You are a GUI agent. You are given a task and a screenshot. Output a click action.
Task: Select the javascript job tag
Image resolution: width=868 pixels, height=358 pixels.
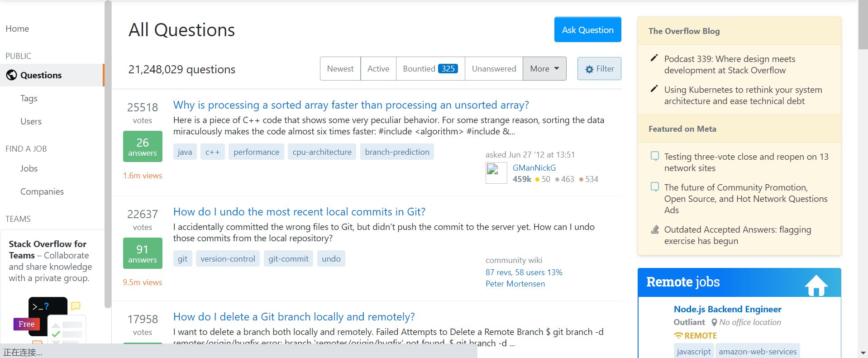[693, 352]
